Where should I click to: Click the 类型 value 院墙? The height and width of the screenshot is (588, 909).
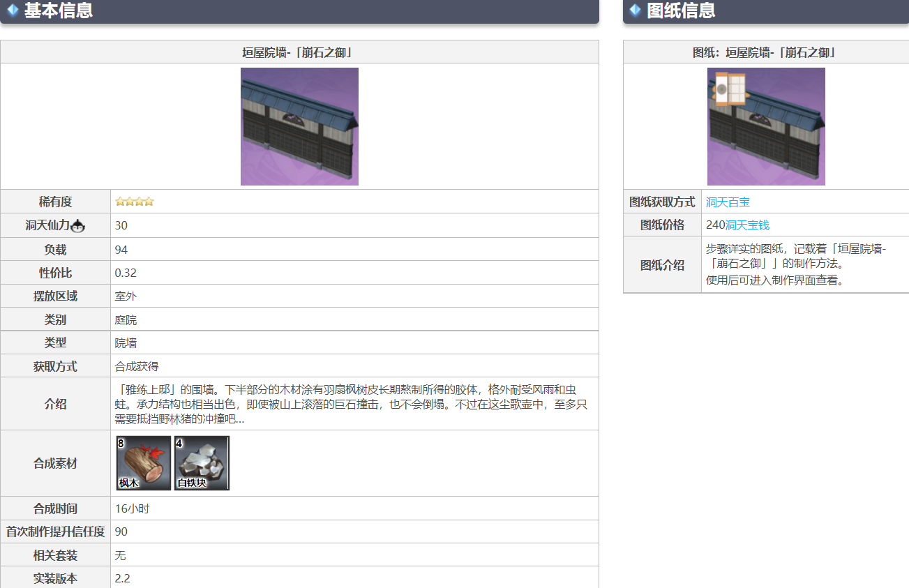(x=126, y=342)
